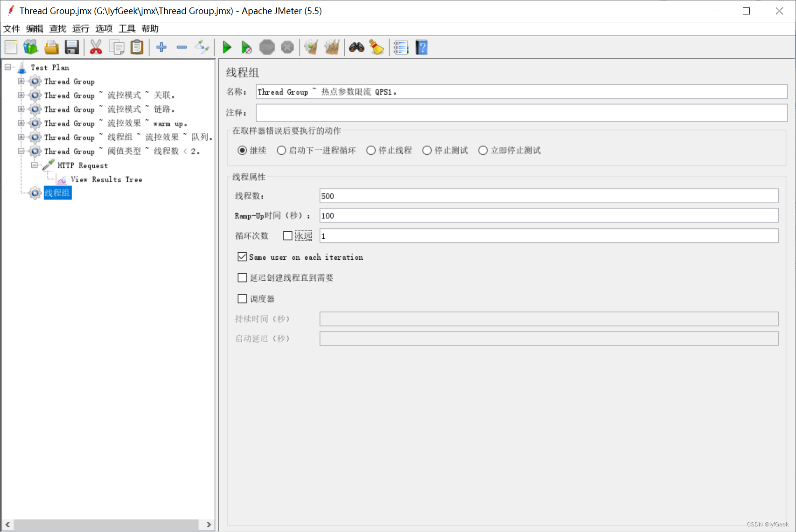The width and height of the screenshot is (796, 532).
Task: Collapse the Test Plan root node
Action: click(x=8, y=67)
